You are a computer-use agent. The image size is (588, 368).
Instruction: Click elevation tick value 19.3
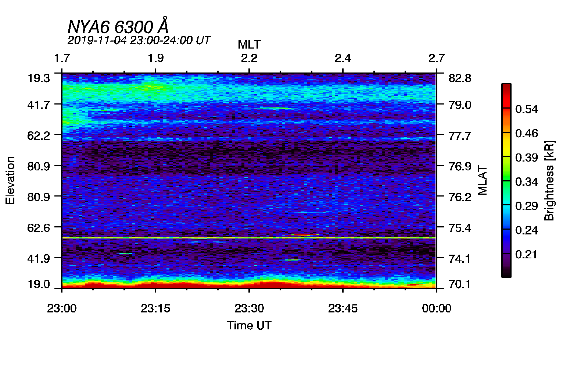click(39, 78)
